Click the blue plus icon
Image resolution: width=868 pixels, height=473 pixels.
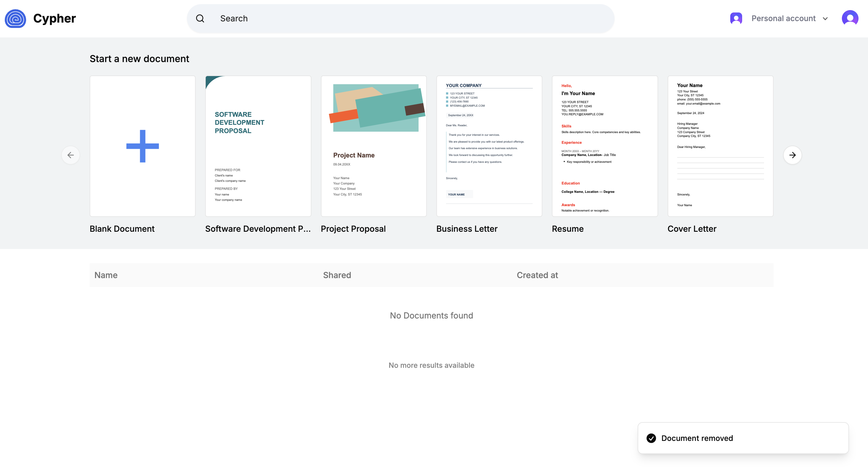[x=142, y=146]
